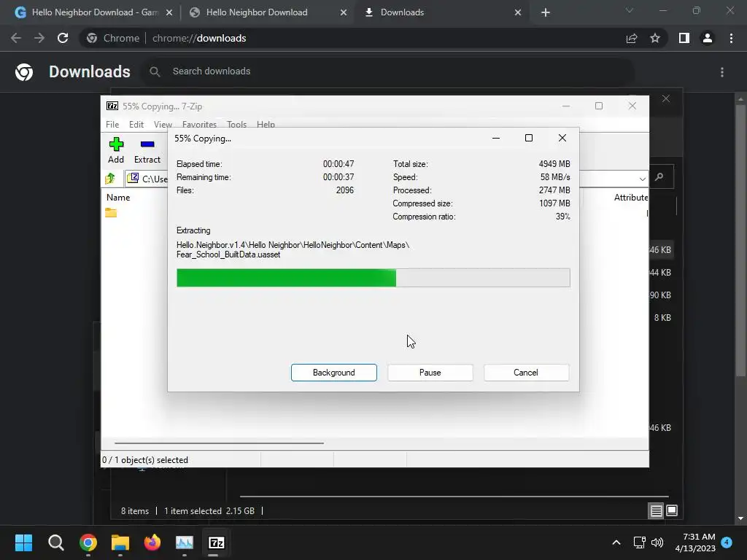Open notification badge in system tray

[727, 542]
